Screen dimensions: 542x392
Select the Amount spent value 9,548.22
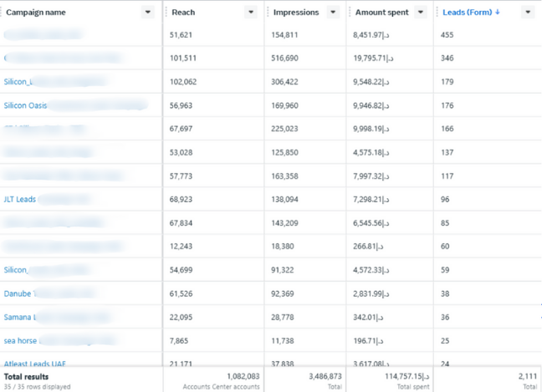(371, 82)
